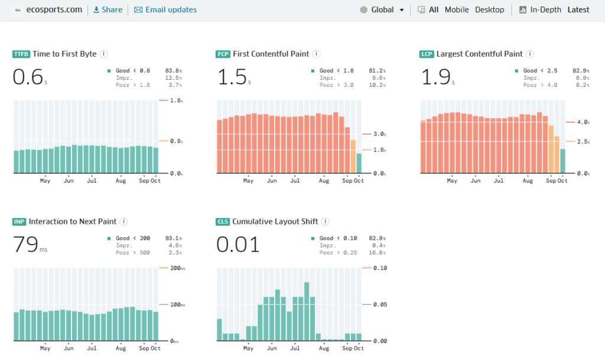Switch to Desktop device data
Viewport: 605px width, 364px height.
pyautogui.click(x=490, y=10)
